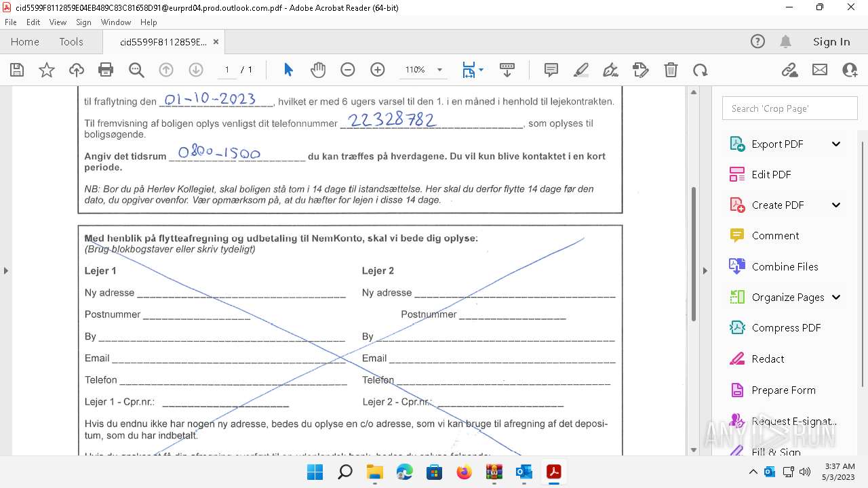Select the Highlight text pen tool
Viewport: 868px width, 488px height.
[581, 70]
